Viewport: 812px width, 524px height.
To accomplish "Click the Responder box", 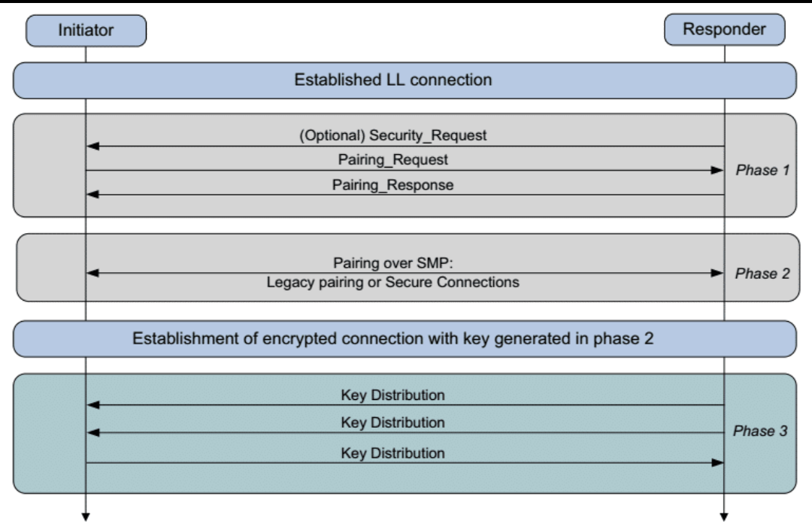I will 724,31.
